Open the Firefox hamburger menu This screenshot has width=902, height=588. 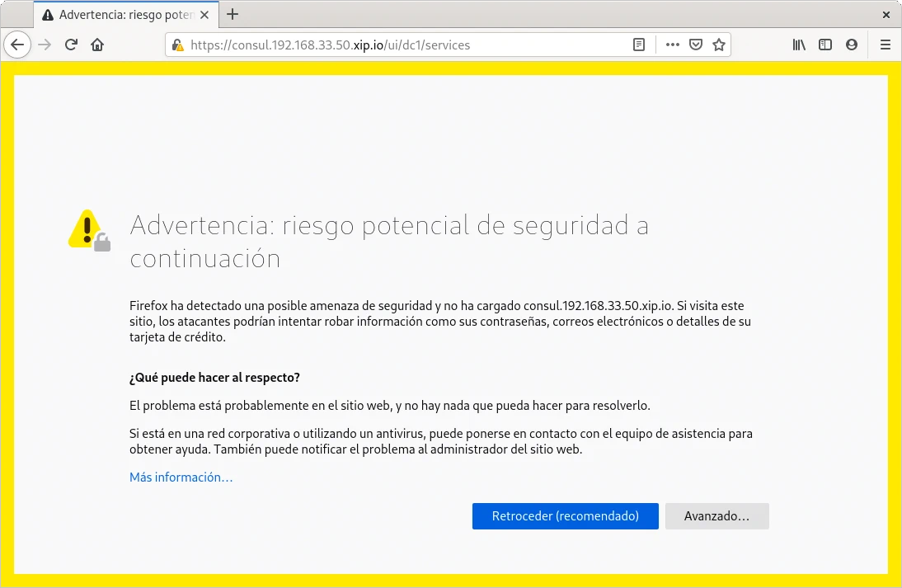886,45
